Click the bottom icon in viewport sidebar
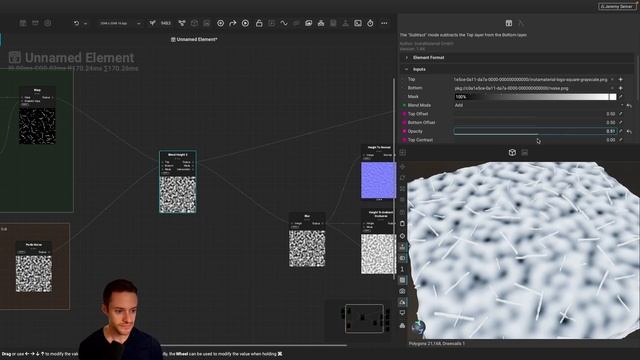This screenshot has width=640, height=360. pos(402,325)
